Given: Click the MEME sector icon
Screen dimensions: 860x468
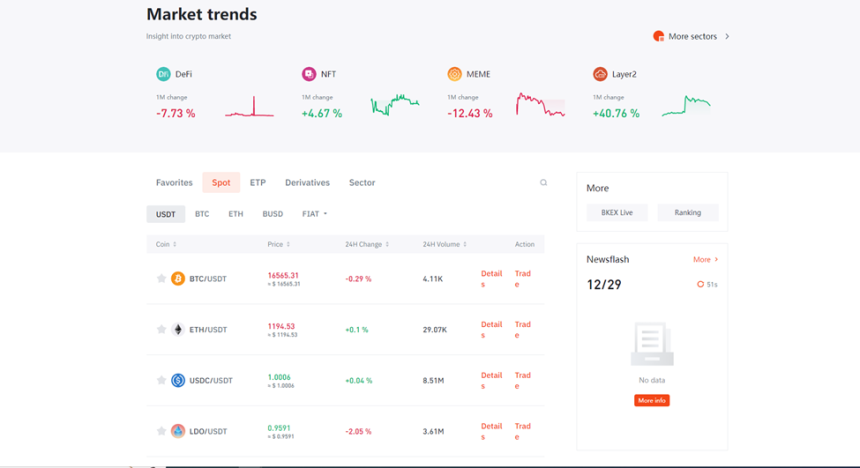Looking at the screenshot, I should coord(454,74).
